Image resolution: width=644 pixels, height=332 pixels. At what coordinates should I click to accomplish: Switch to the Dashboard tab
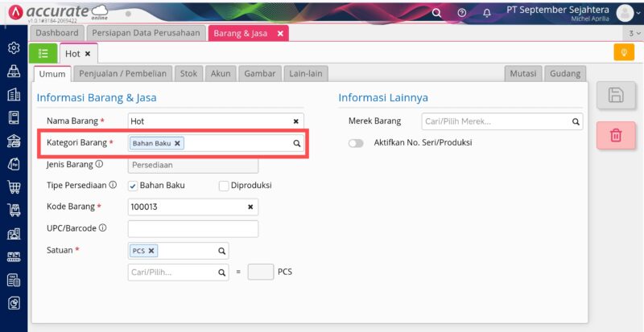tap(56, 33)
